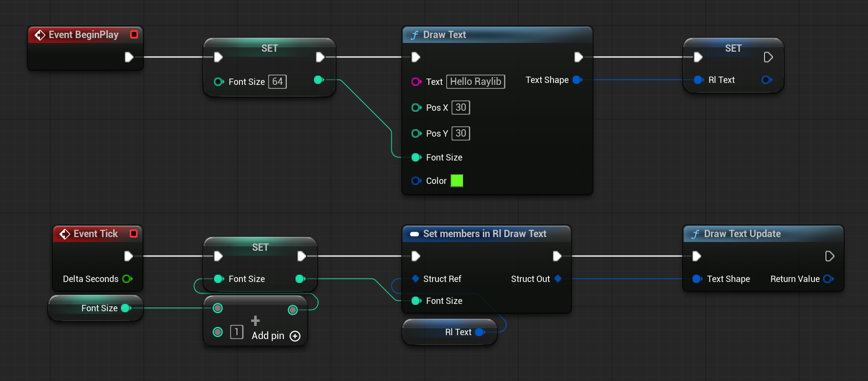Click the Event Tick diamond icon
This screenshot has width=868, height=381.
[x=65, y=234]
